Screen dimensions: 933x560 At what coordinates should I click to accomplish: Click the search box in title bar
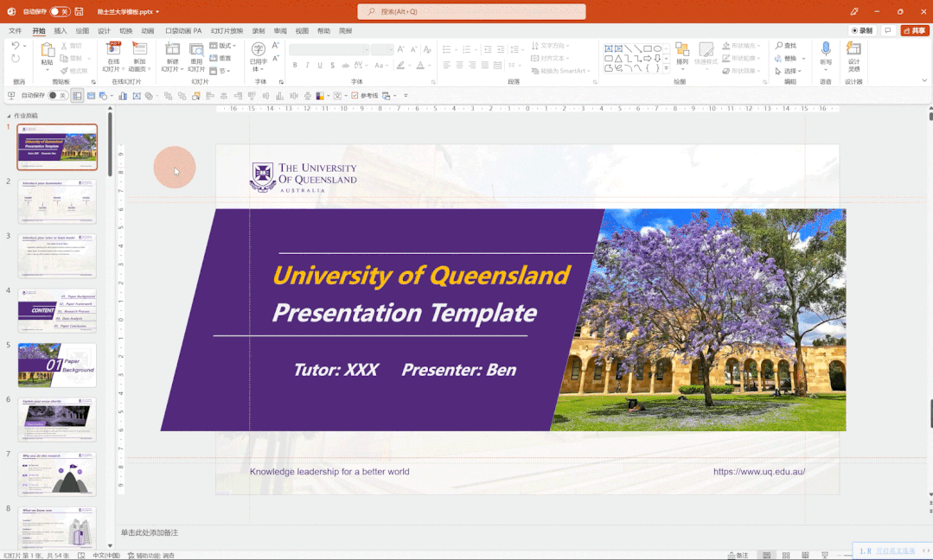(x=471, y=11)
